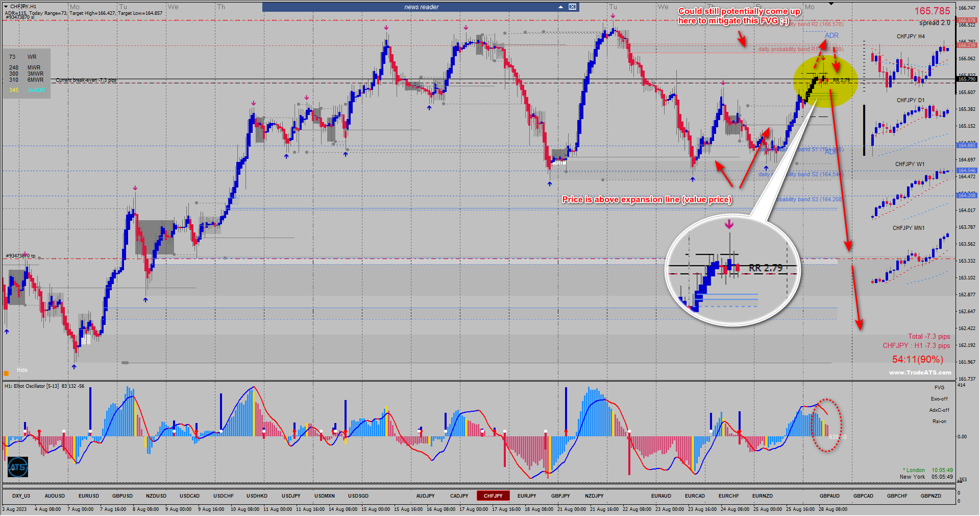Click the 54:11(90%) candle countdown
The width and height of the screenshot is (980, 516).
click(x=918, y=360)
